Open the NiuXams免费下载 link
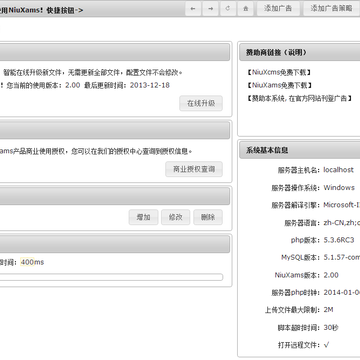This screenshot has width=360, height=360. pos(279,85)
